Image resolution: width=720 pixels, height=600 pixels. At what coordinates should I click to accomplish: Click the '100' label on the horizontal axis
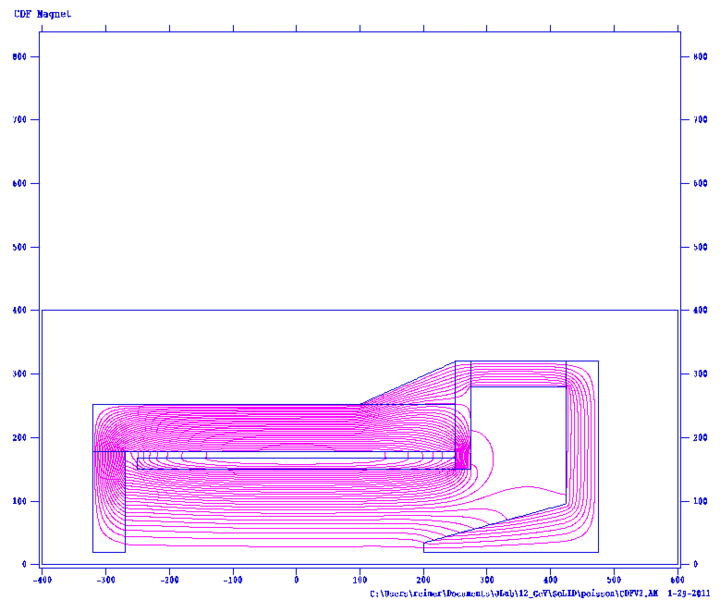pyautogui.click(x=360, y=580)
